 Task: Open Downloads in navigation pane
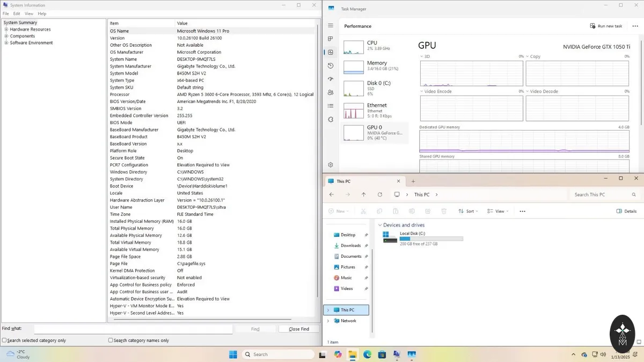coord(350,245)
